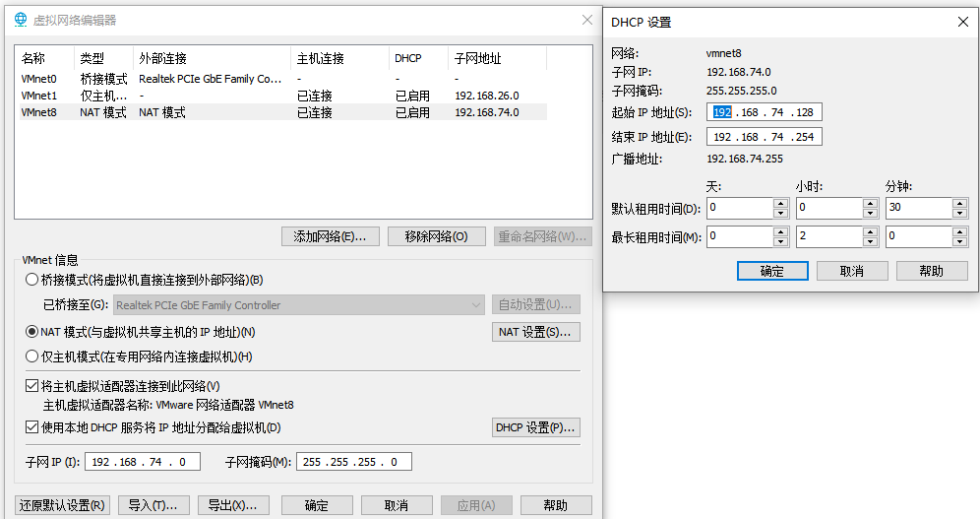Click 自动设置(U)... button
This screenshot has width=980, height=519.
[x=535, y=305]
